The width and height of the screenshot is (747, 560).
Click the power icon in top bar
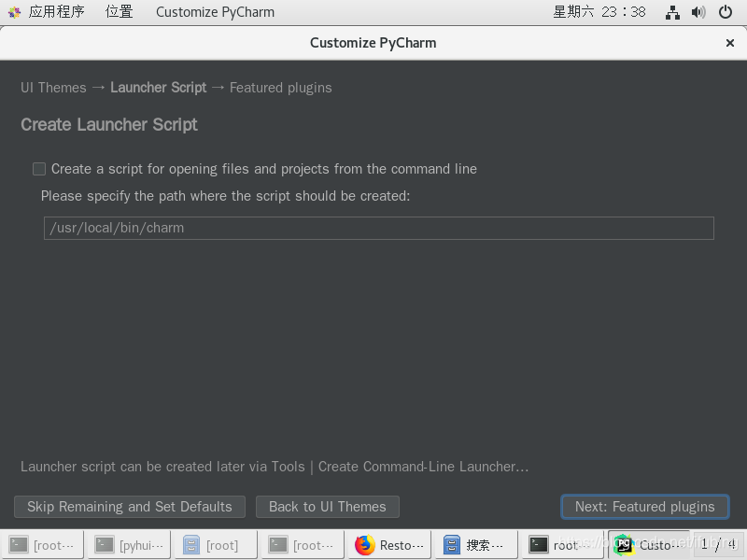pos(726,12)
